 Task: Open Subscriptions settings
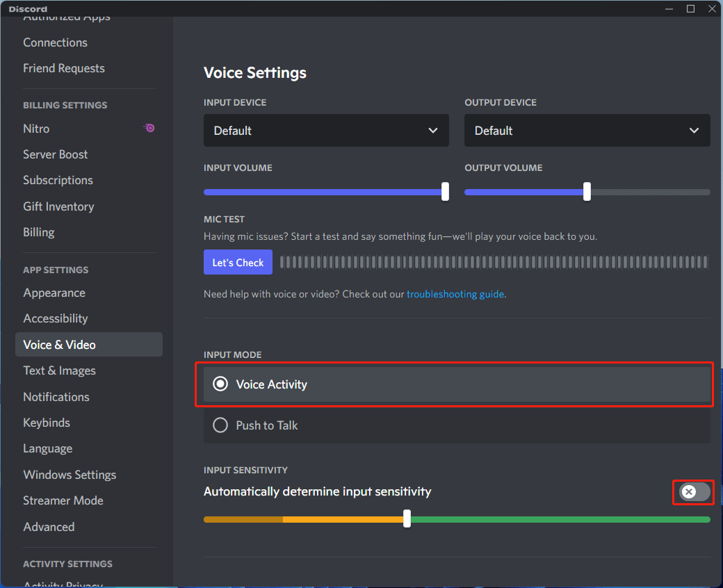58,180
